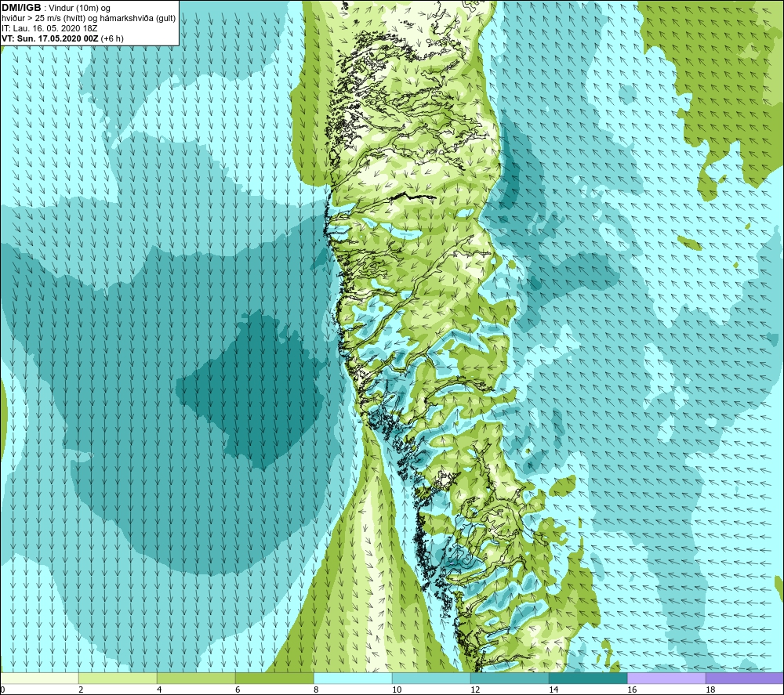Click the 4–6 m/s green color swatch
This screenshot has width=784, height=695.
click(x=196, y=679)
